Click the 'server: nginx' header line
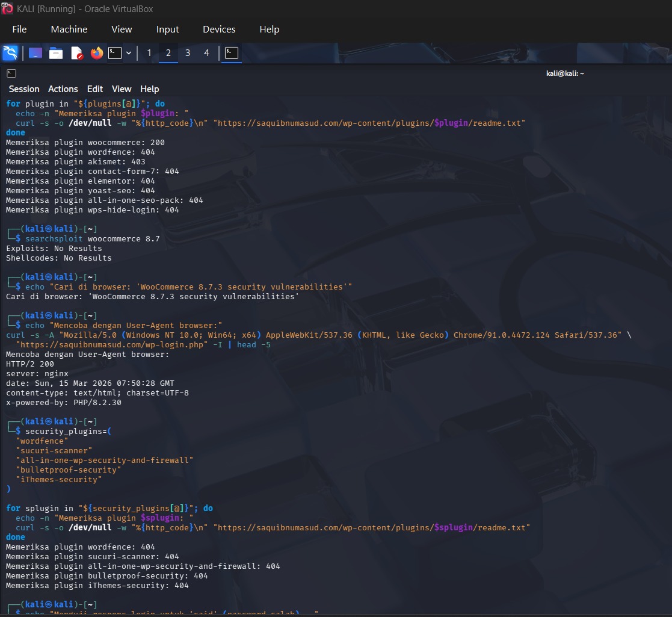Image resolution: width=672 pixels, height=617 pixels. pos(37,373)
